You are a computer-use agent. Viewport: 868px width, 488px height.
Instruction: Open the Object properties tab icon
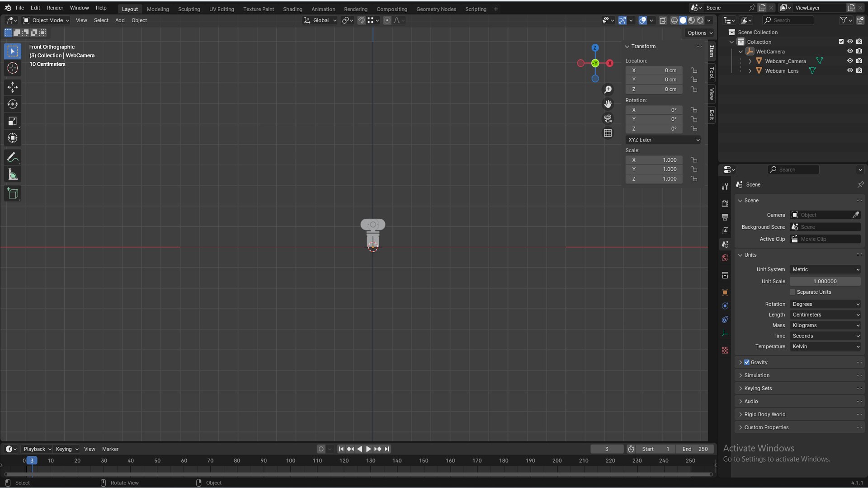pos(725,292)
